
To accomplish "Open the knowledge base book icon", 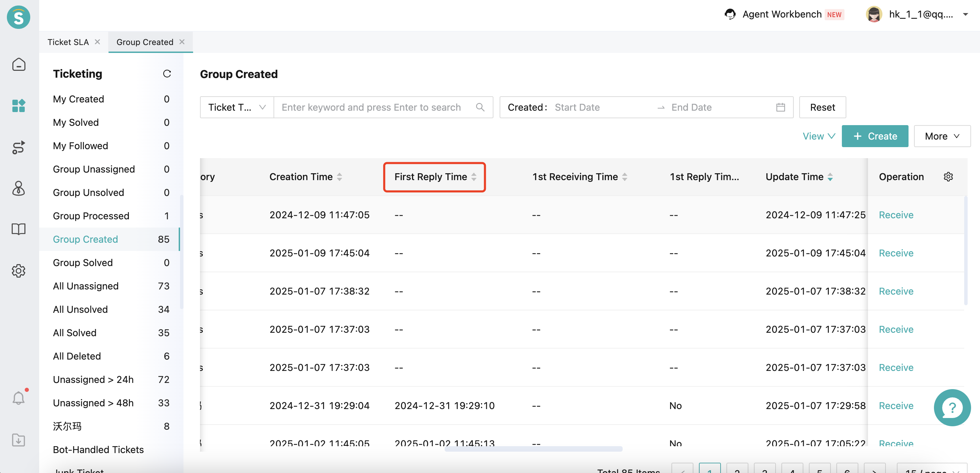I will click(18, 229).
